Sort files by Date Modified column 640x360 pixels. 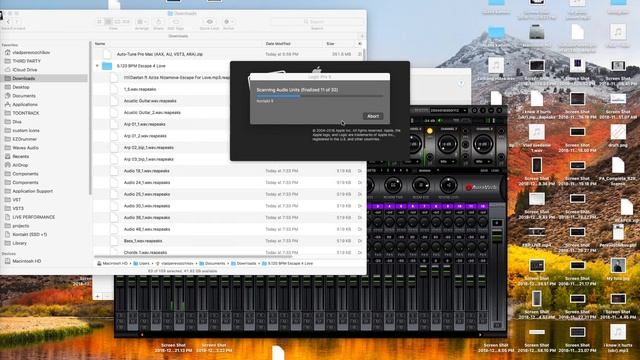point(278,44)
